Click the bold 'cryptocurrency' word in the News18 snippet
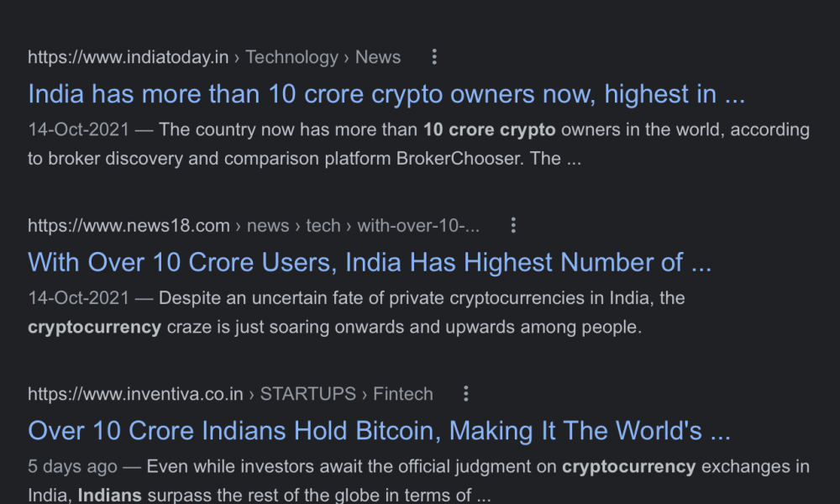The image size is (840, 504). click(94, 327)
